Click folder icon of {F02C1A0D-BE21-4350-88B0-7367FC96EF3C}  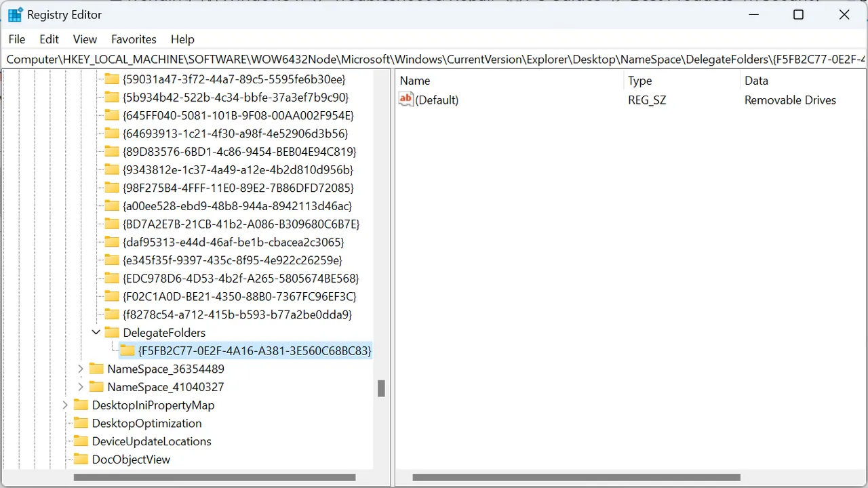coord(112,296)
